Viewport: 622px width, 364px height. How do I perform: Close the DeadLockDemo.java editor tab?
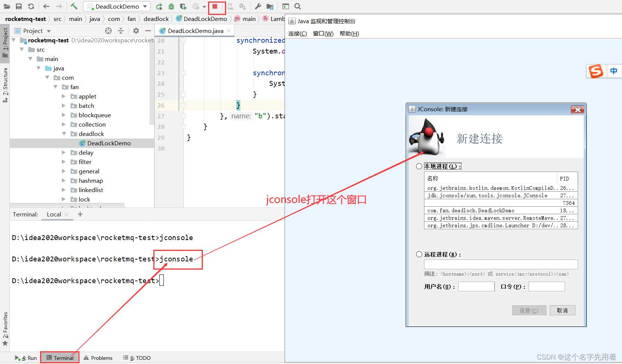(229, 31)
